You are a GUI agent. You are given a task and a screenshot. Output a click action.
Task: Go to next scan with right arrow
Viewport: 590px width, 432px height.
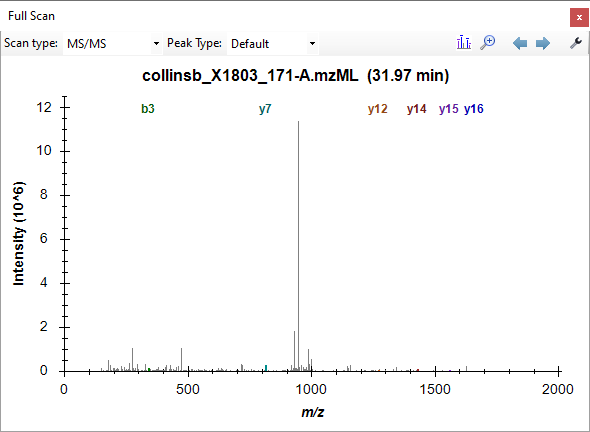[x=543, y=43]
